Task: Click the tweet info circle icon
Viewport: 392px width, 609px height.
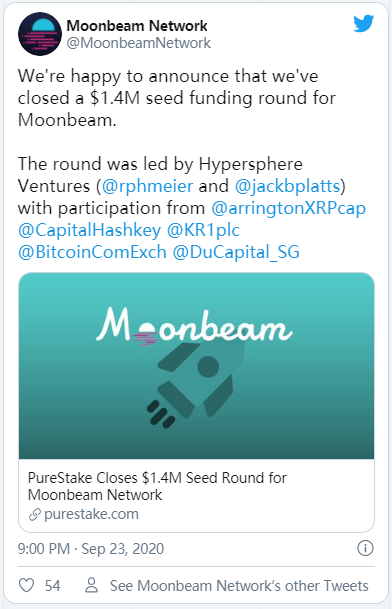Action: tap(365, 548)
